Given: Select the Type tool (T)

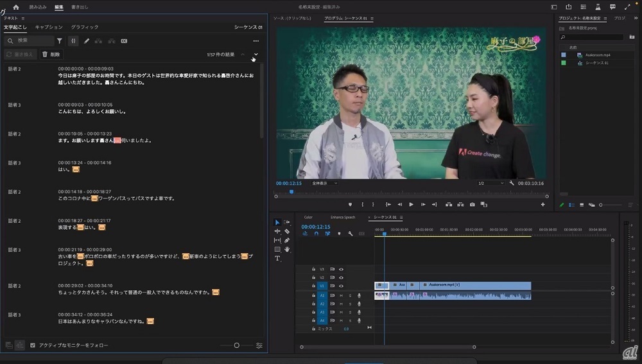Looking at the screenshot, I should pos(277,258).
